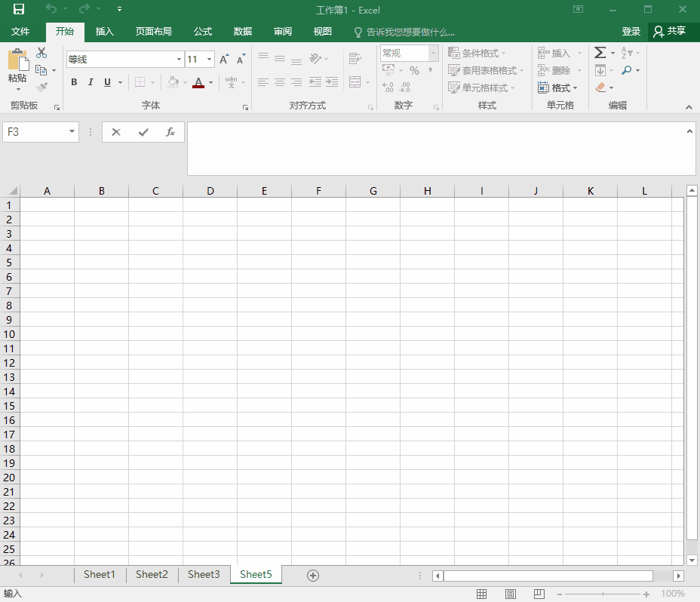The height and width of the screenshot is (602, 700).
Task: Switch to Page Layout view button
Action: (x=510, y=594)
